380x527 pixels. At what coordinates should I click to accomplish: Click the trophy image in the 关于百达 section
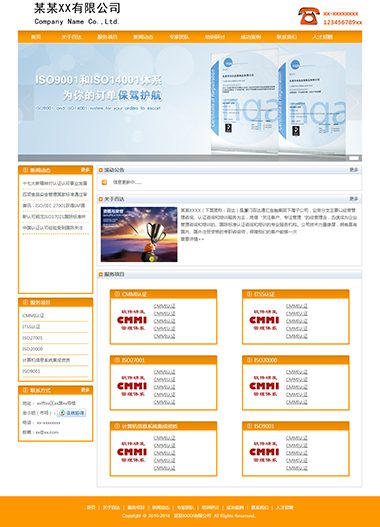pos(139,235)
